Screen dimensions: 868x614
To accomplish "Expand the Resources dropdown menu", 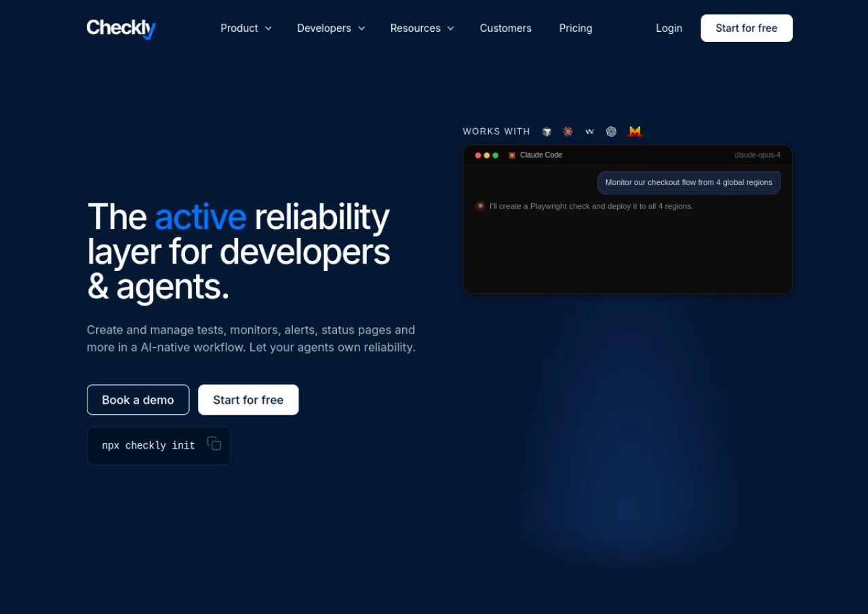I will pyautogui.click(x=422, y=28).
